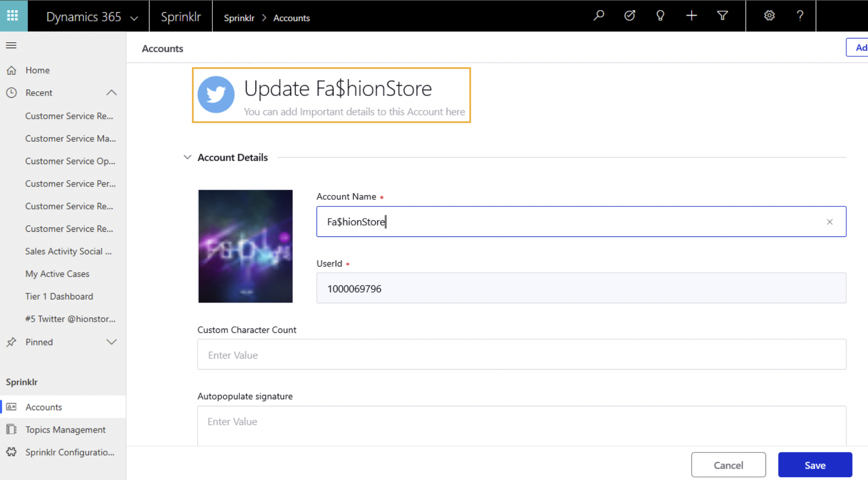
Task: Open Sprinklr Configuration in sidebar
Action: [63, 453]
